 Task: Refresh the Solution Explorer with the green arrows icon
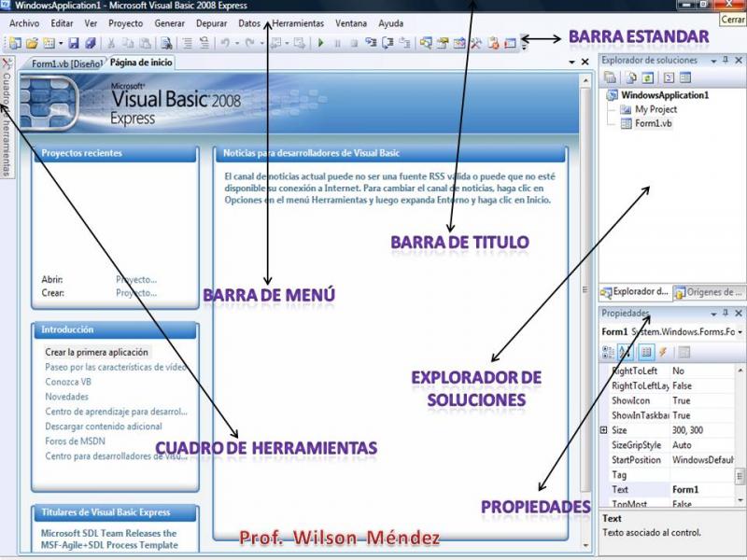(647, 77)
